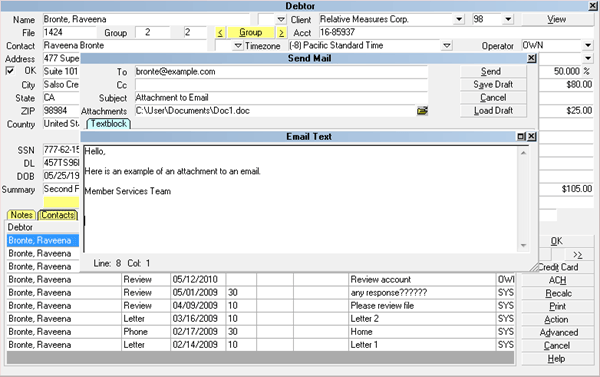Image resolution: width=600 pixels, height=377 pixels.
Task: Click the Recalc button
Action: point(557,293)
